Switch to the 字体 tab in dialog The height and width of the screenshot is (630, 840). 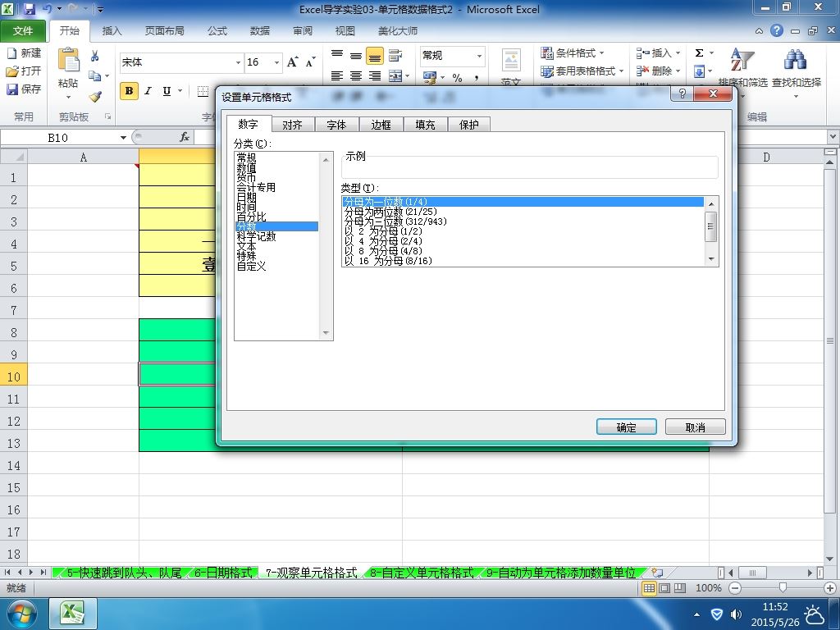tap(336, 125)
